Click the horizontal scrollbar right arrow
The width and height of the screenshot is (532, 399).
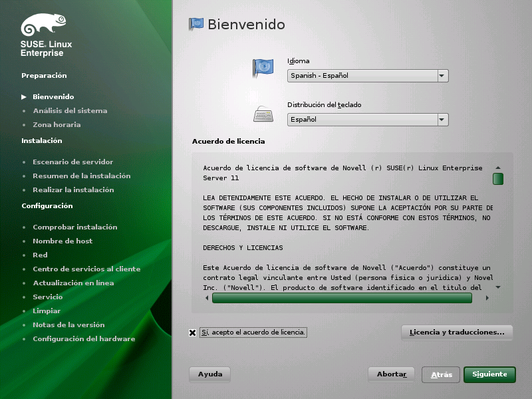[x=487, y=298]
